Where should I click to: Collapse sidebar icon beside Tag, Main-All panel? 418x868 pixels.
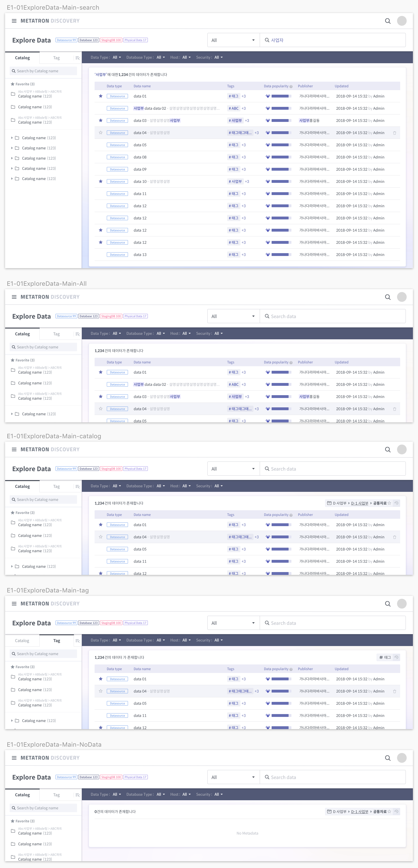tap(77, 334)
